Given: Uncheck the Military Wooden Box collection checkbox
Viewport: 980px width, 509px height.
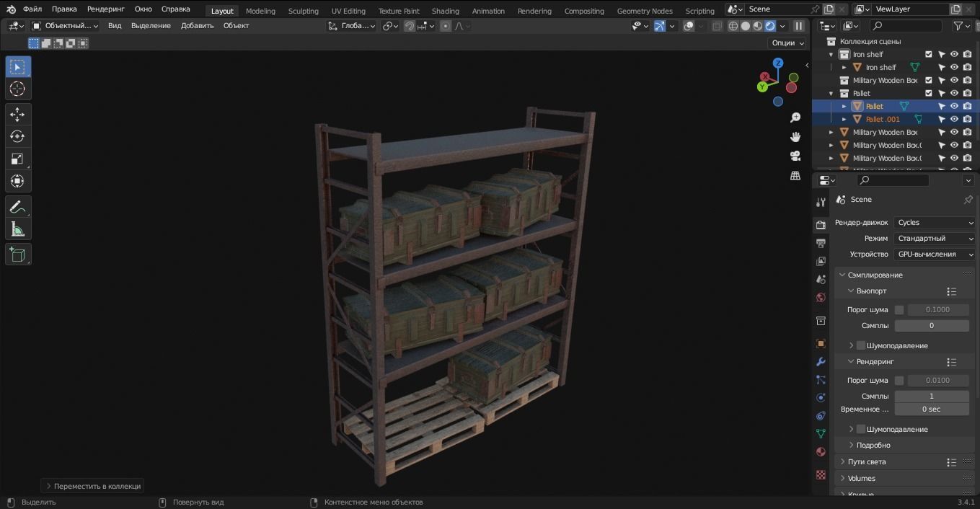Looking at the screenshot, I should point(929,80).
